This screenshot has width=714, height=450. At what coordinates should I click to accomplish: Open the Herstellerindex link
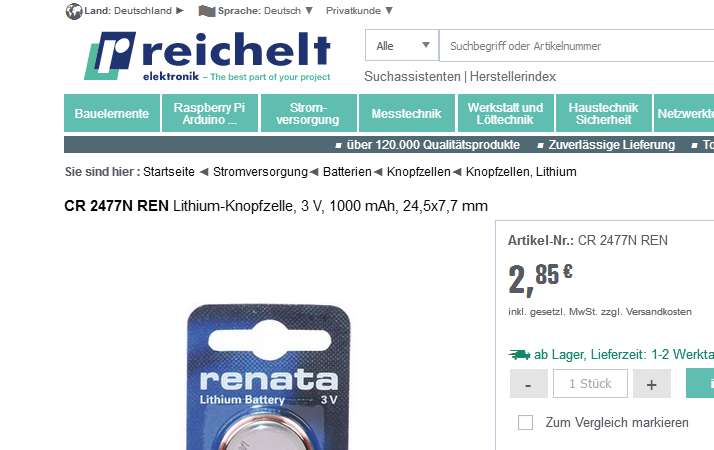(x=513, y=77)
